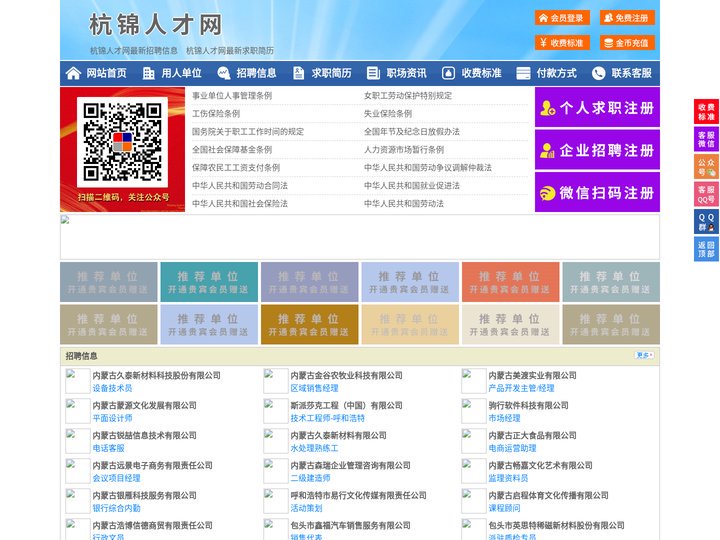Click 杭锦人才网最新求职简历 header link
Viewport: 720px width, 540px height.
tap(230, 51)
